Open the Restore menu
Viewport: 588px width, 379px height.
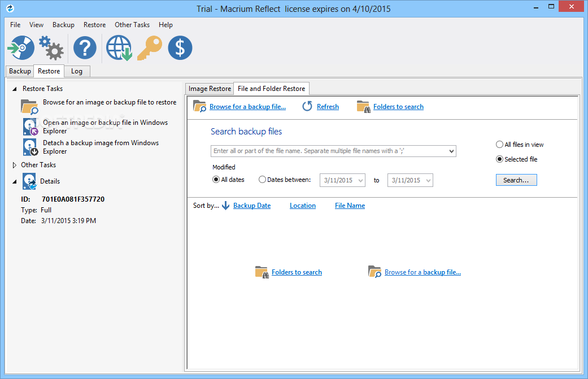[x=94, y=25]
